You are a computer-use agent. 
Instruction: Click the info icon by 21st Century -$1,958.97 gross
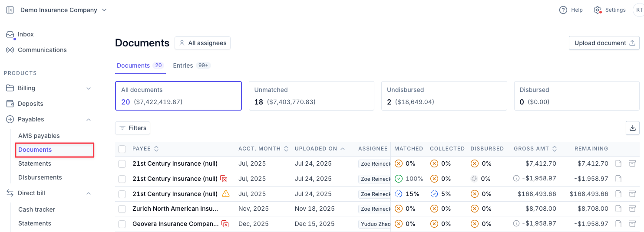click(516, 178)
